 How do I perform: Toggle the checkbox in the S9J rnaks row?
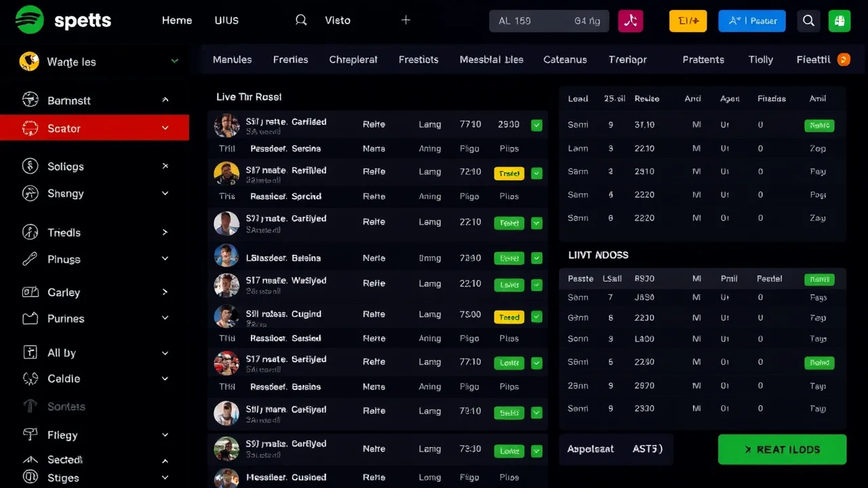point(536,450)
